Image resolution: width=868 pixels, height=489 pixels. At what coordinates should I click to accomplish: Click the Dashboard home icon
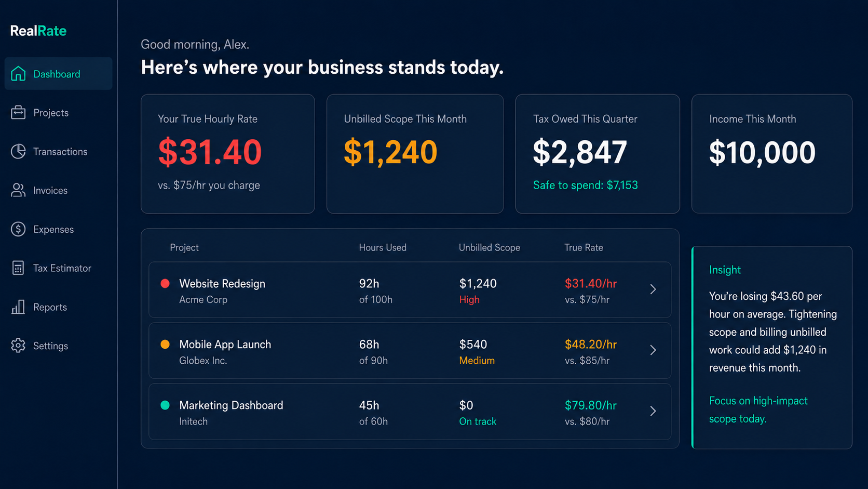pos(18,74)
